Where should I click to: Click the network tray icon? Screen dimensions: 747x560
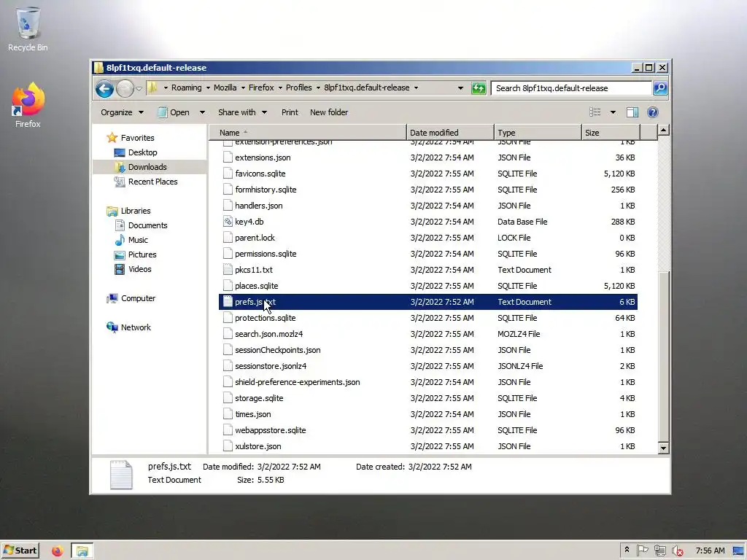(659, 551)
